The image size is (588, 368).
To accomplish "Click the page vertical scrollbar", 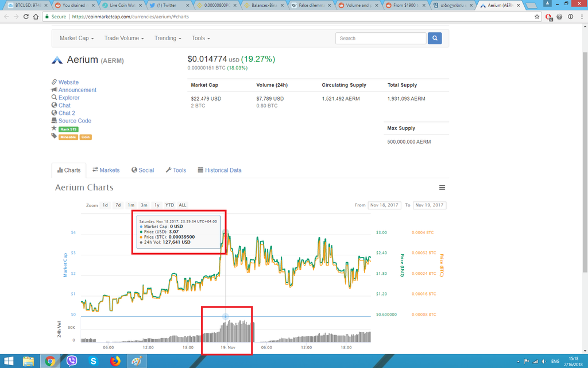I will coord(585,162).
